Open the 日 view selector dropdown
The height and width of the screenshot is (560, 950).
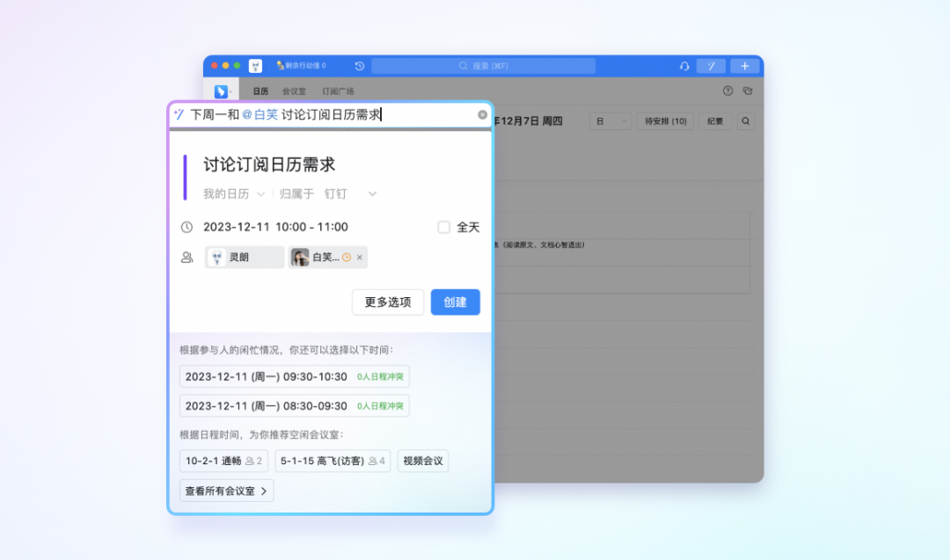(610, 121)
